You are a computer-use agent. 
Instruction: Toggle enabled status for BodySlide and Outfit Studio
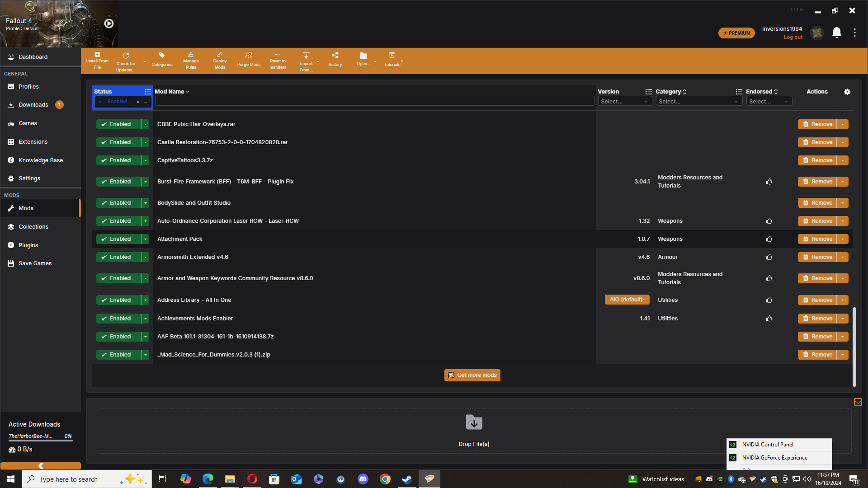coord(118,202)
